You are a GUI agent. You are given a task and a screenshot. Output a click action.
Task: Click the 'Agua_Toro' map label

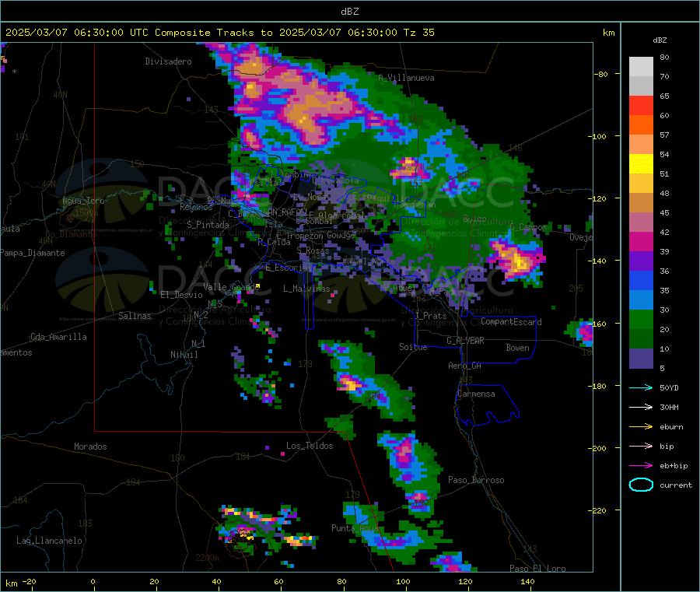click(x=83, y=201)
